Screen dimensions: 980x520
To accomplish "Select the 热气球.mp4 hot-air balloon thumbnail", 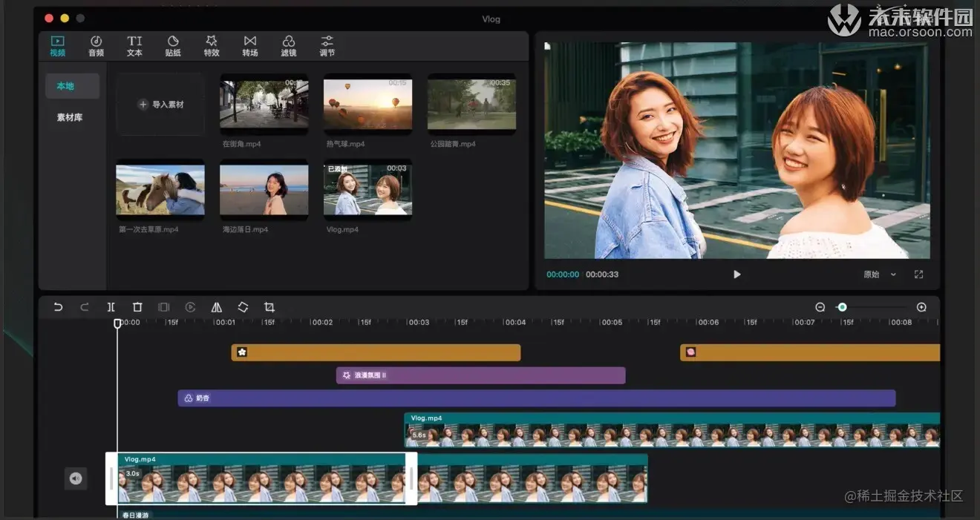I will [x=367, y=105].
